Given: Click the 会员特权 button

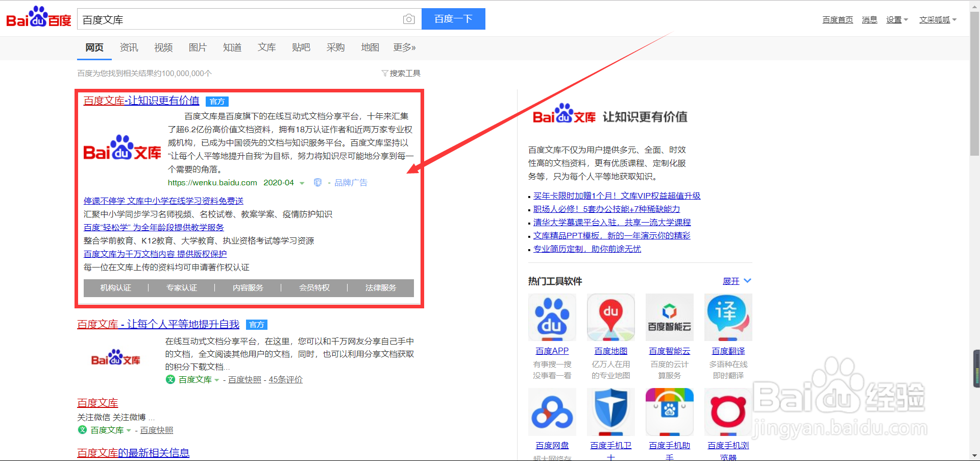Looking at the screenshot, I should [314, 288].
